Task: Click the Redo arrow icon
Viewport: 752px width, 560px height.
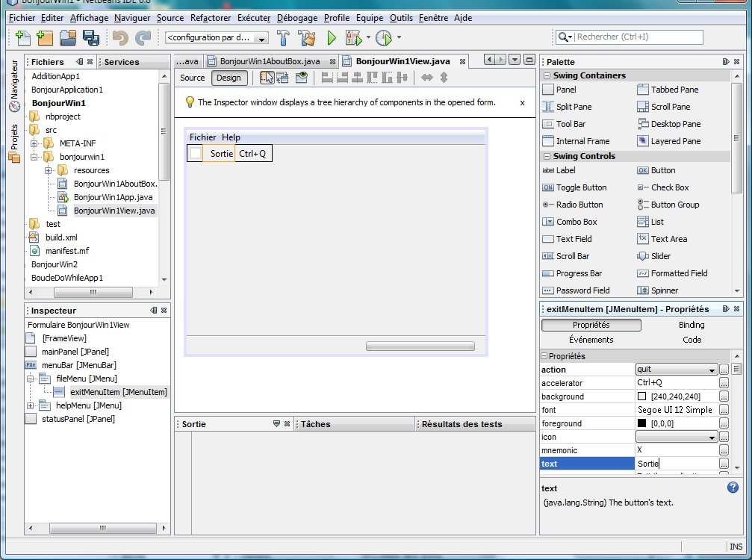Action: tap(143, 37)
